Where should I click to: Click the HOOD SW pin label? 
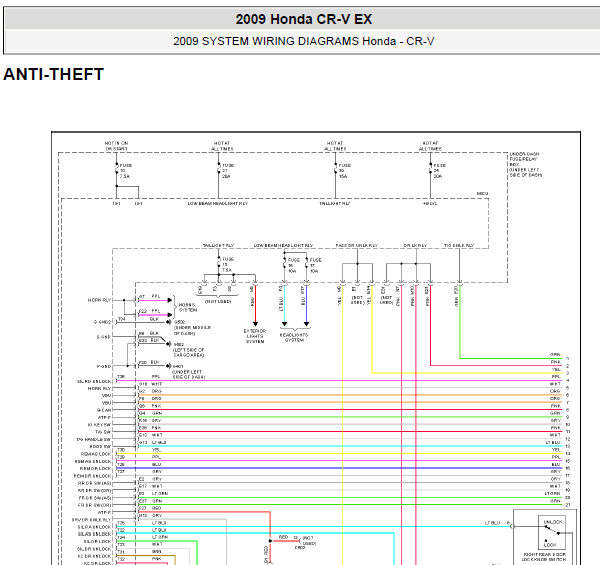100,446
